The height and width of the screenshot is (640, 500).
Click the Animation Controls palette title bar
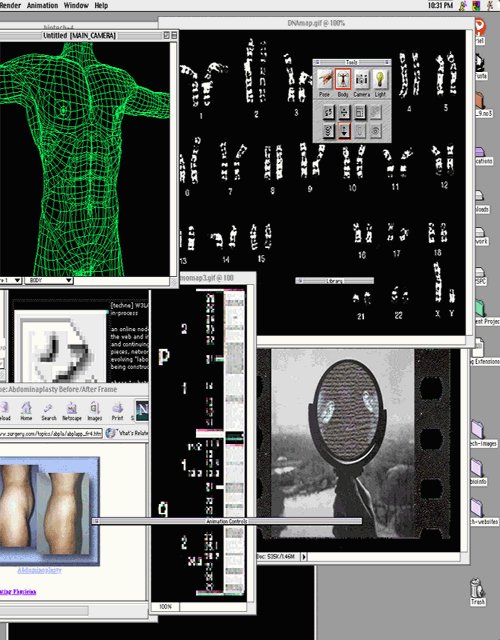coord(227,521)
